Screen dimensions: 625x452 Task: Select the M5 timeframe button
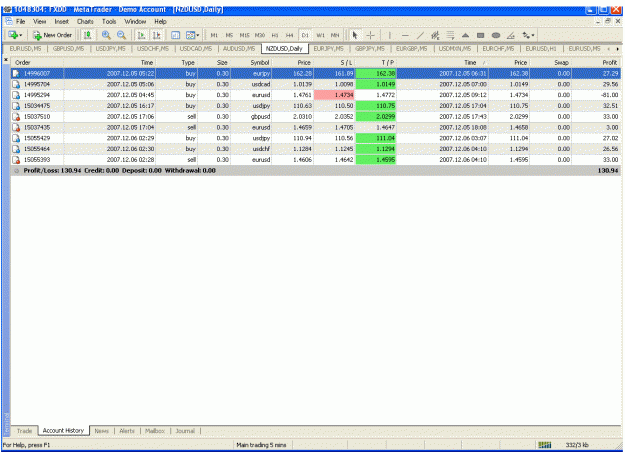click(x=229, y=35)
